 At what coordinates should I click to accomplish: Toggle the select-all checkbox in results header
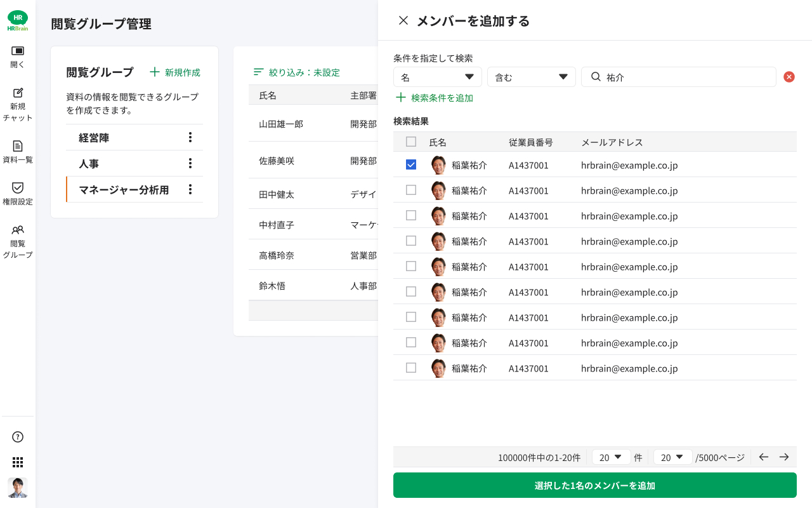tap(411, 142)
